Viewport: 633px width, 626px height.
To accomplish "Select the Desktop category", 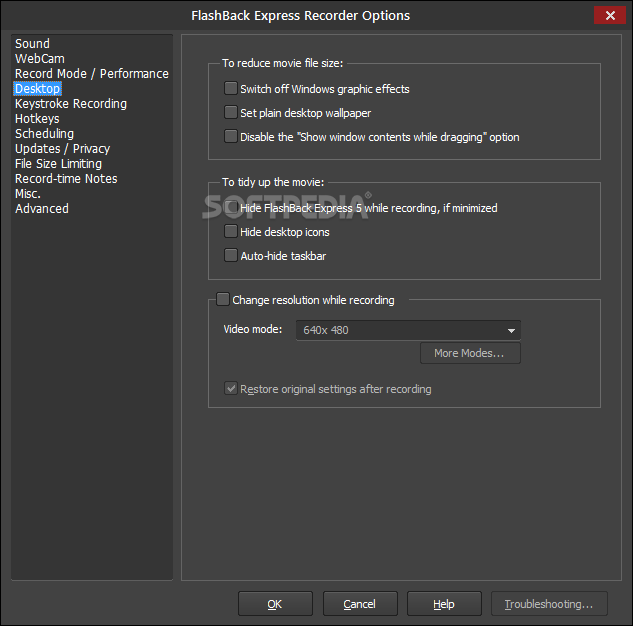I will click(x=37, y=88).
